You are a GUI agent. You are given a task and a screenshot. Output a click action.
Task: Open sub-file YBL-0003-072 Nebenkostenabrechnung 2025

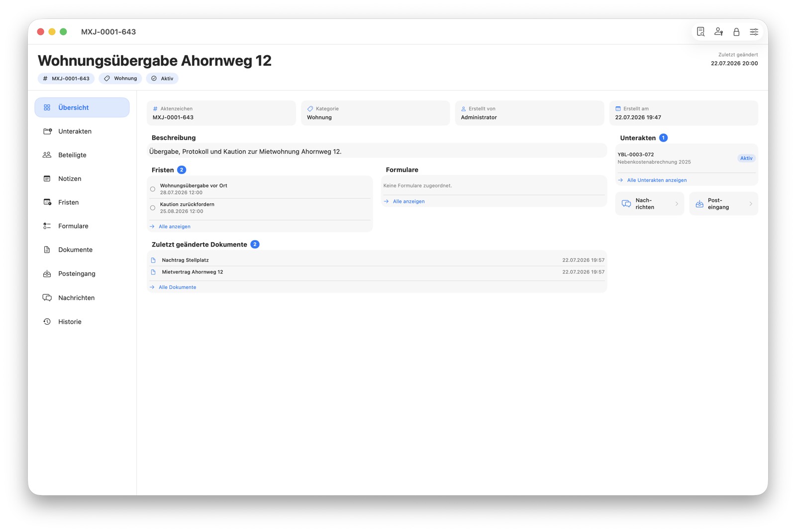[687, 158]
